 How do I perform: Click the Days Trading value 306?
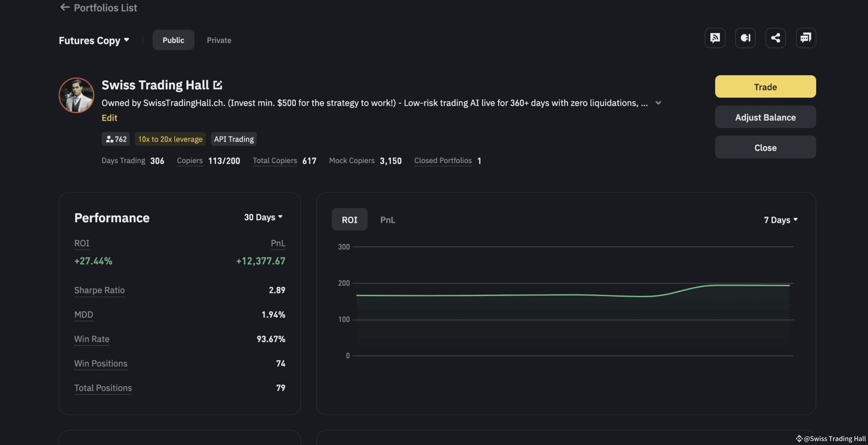click(157, 161)
